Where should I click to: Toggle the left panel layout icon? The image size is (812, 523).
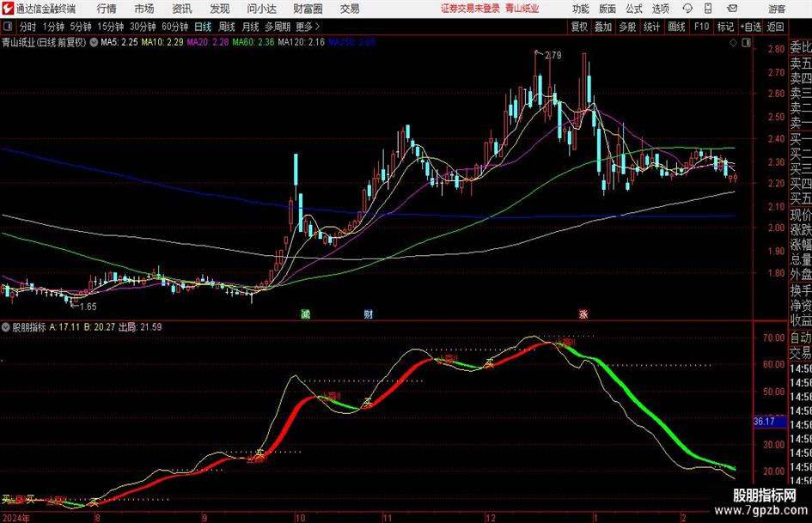click(7, 27)
